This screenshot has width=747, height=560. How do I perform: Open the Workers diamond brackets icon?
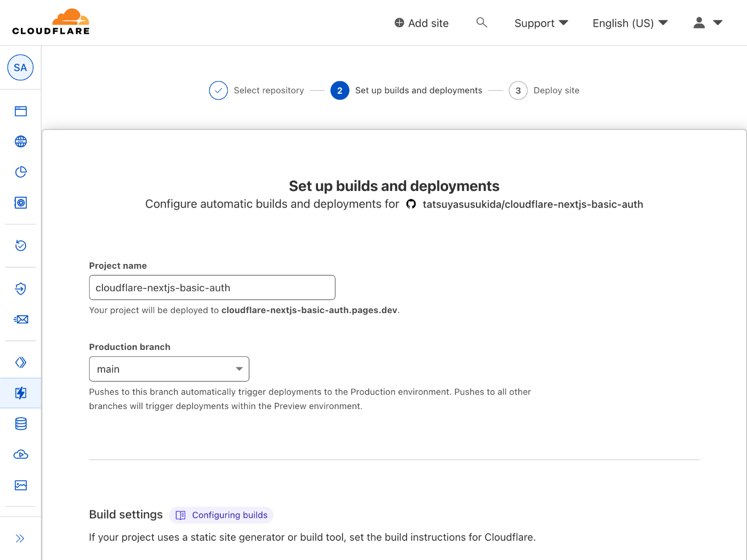(x=21, y=363)
